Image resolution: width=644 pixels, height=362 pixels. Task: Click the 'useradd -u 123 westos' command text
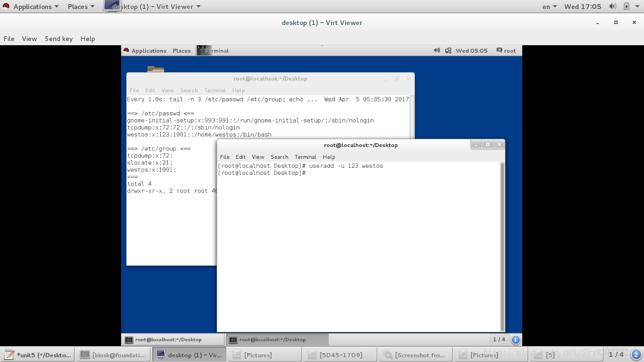pos(346,166)
